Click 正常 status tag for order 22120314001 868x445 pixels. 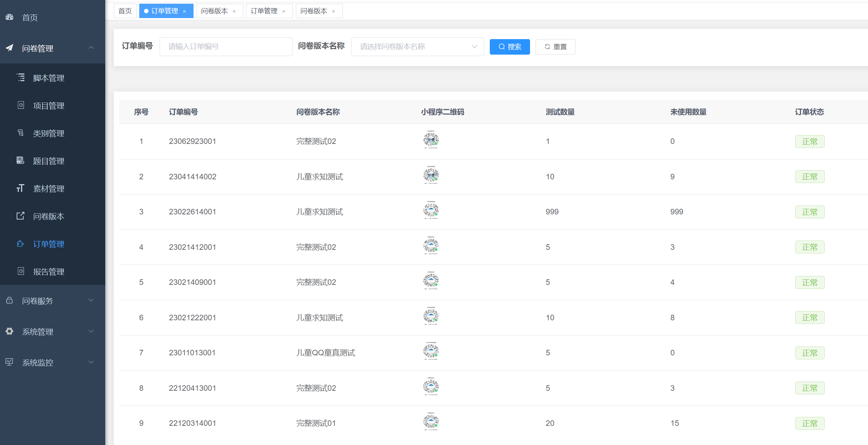point(810,423)
